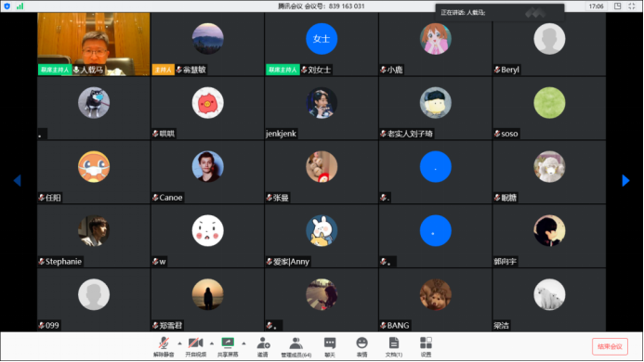644x362 pixels.
Task: Turn on the video camera
Action: [x=195, y=347]
